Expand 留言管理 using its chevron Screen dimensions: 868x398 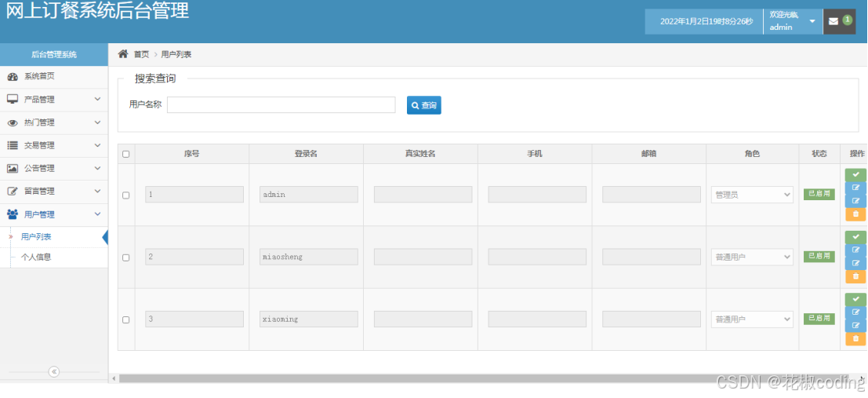[x=97, y=192]
